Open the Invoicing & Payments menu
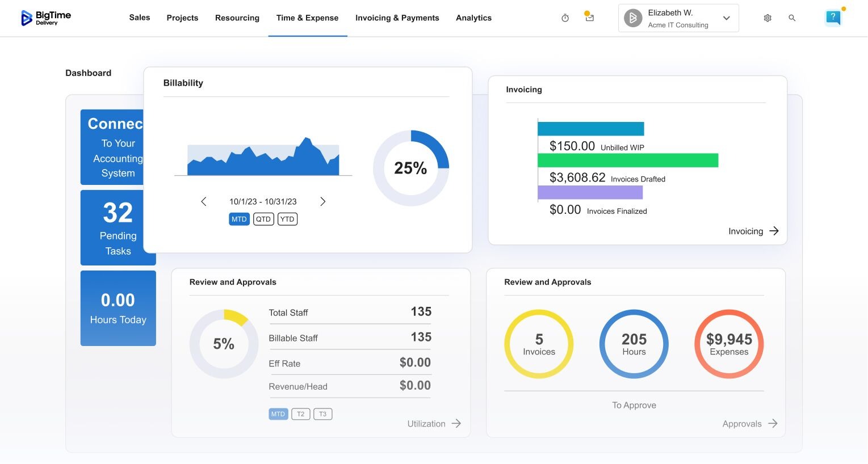The height and width of the screenshot is (464, 868). [x=397, y=18]
